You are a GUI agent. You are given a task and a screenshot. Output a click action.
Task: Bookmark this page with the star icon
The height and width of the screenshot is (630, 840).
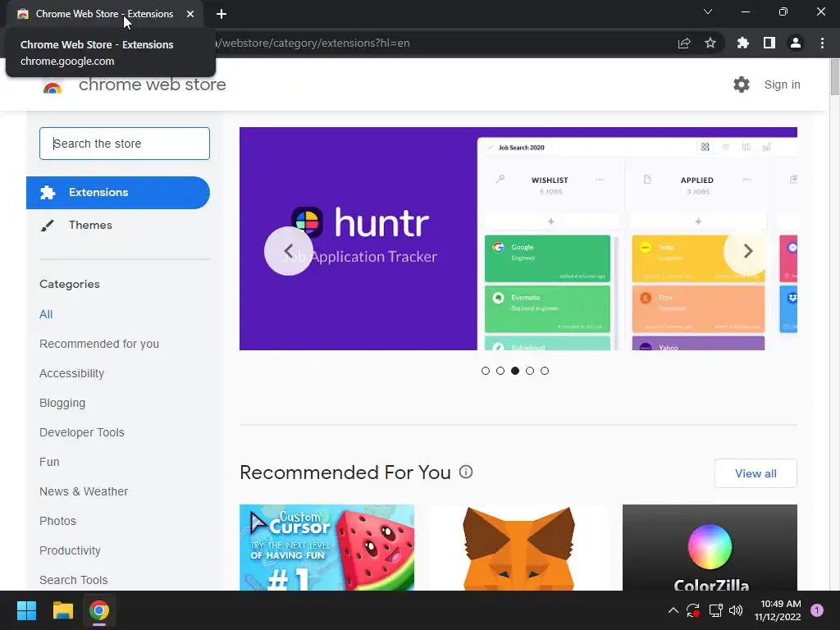pos(710,43)
